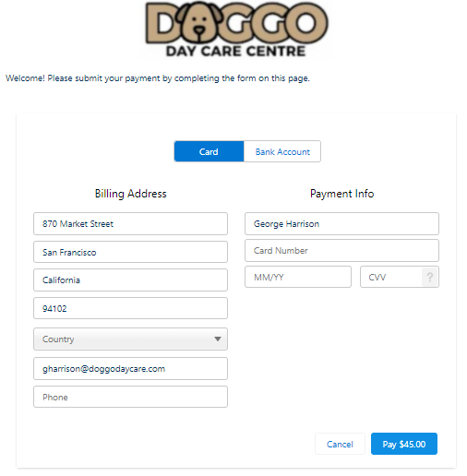Click the gharrison@doggodaycare.com email field
This screenshot has width=467, height=476.
coord(130,368)
